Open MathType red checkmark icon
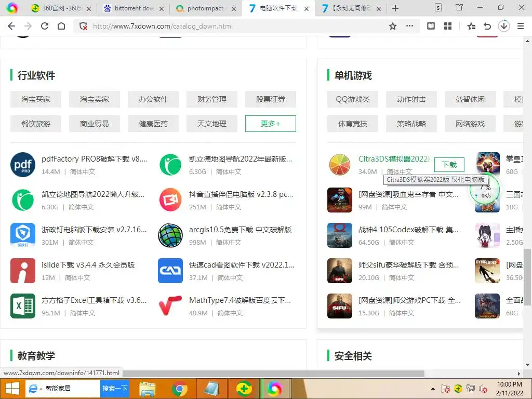Image resolution: width=532 pixels, height=399 pixels. [170, 305]
